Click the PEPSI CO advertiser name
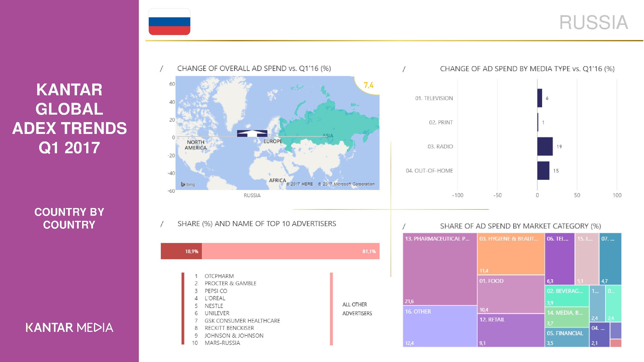The image size is (644, 362). pyautogui.click(x=216, y=291)
